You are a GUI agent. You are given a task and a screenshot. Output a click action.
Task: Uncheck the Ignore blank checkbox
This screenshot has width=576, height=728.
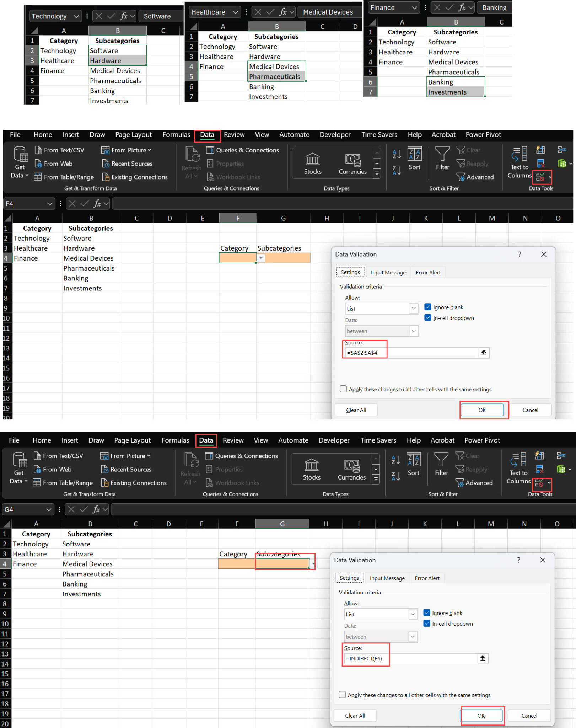coord(428,307)
